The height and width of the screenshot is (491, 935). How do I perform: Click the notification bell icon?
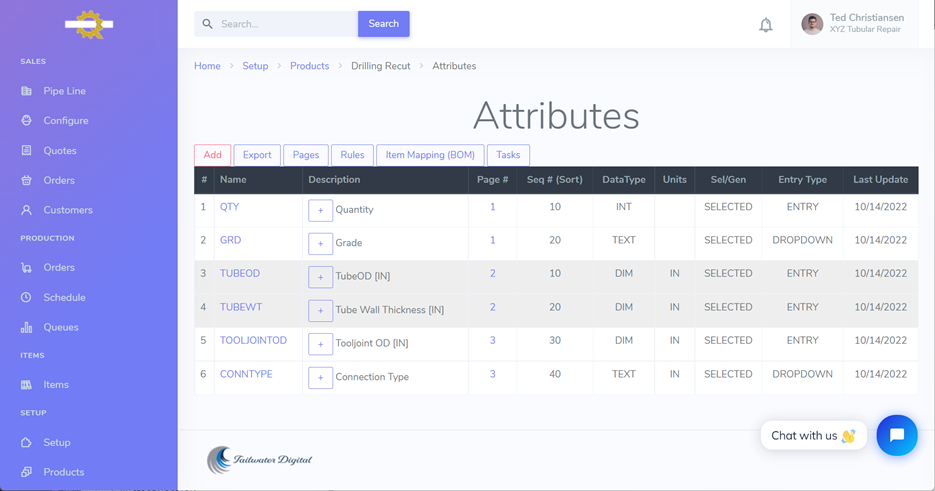pyautogui.click(x=765, y=25)
